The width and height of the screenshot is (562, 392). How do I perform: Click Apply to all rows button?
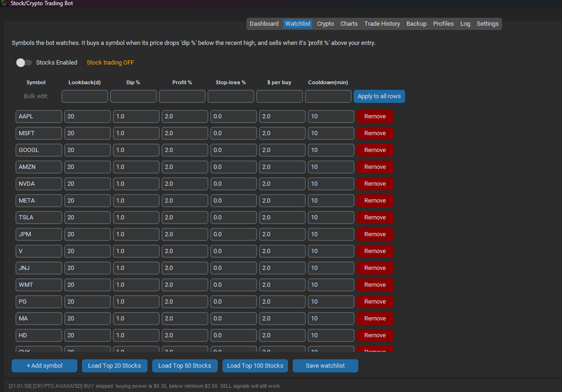click(x=379, y=96)
